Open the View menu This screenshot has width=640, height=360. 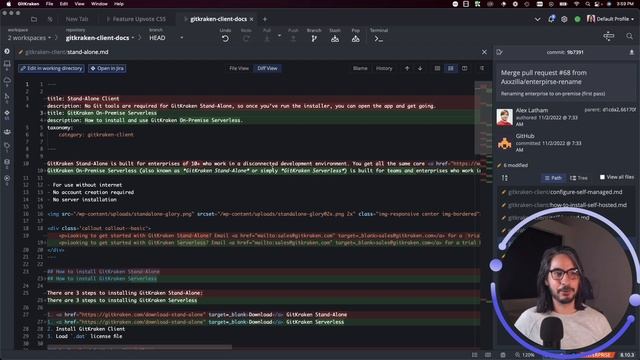pyautogui.click(x=79, y=4)
